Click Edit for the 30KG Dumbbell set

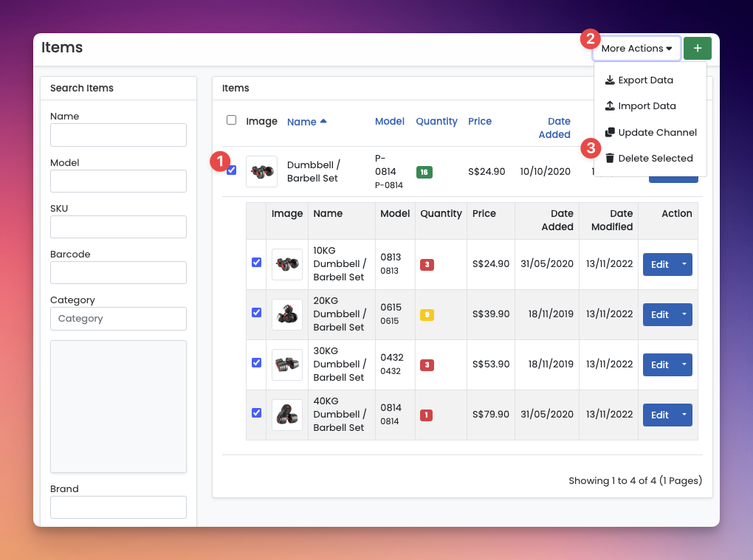click(x=659, y=364)
